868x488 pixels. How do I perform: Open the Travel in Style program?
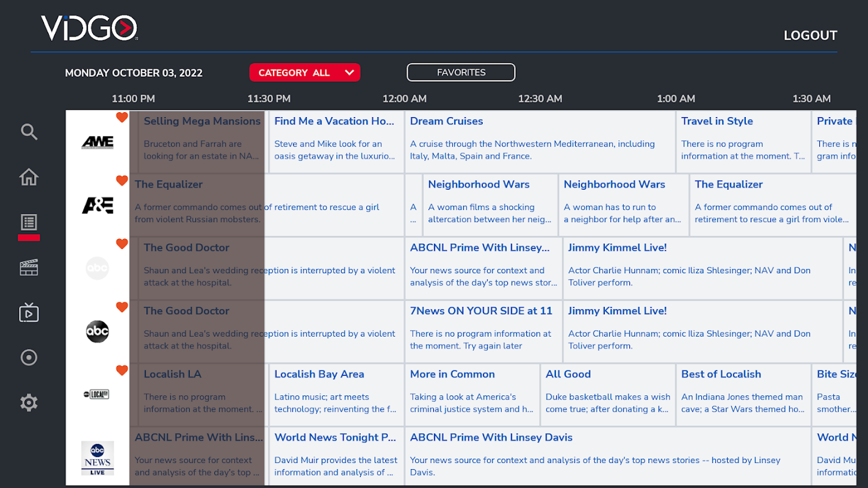743,142
